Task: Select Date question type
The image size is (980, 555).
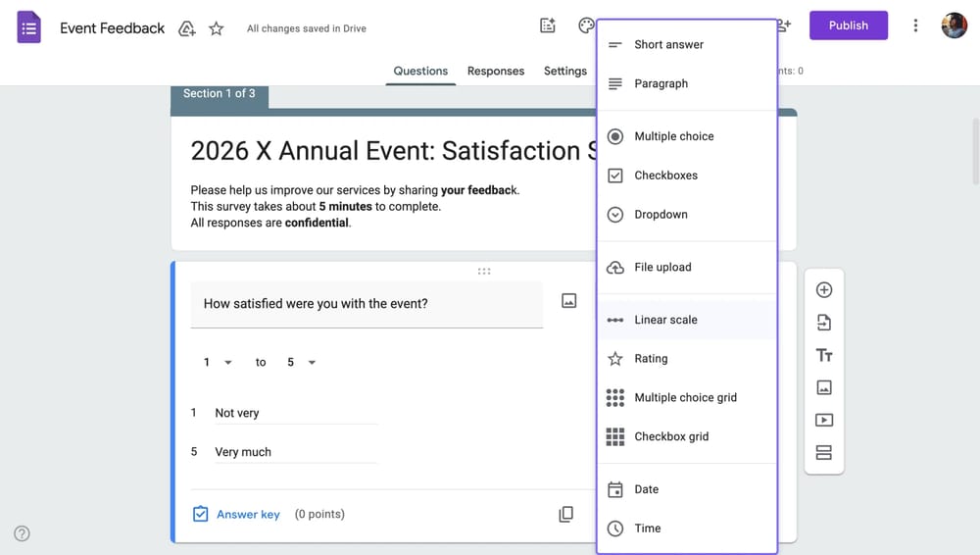Action: click(x=687, y=489)
